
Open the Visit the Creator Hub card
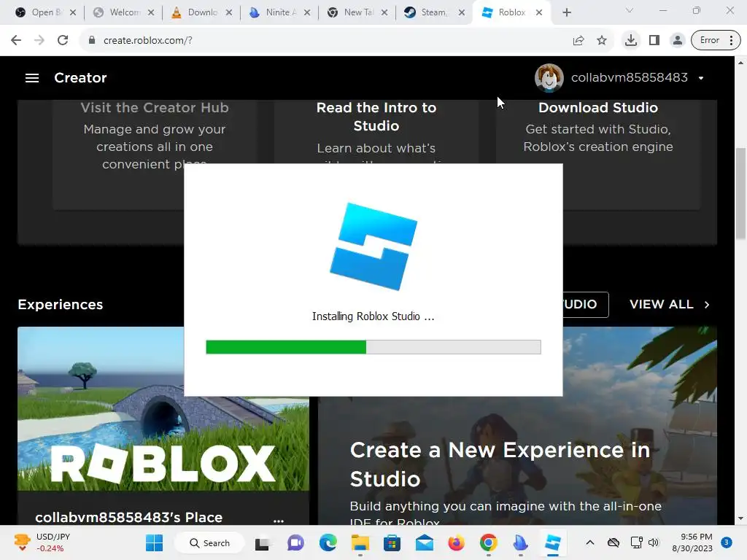[155, 155]
